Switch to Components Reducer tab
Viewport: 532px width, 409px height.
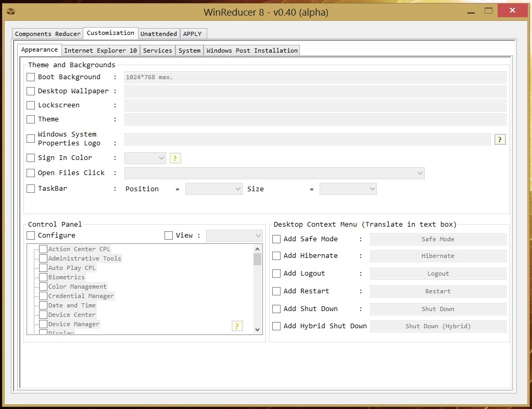pyautogui.click(x=47, y=34)
